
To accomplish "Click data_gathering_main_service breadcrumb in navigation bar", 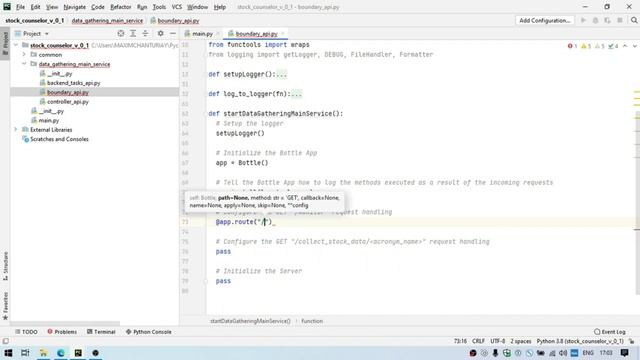I will coord(107,20).
